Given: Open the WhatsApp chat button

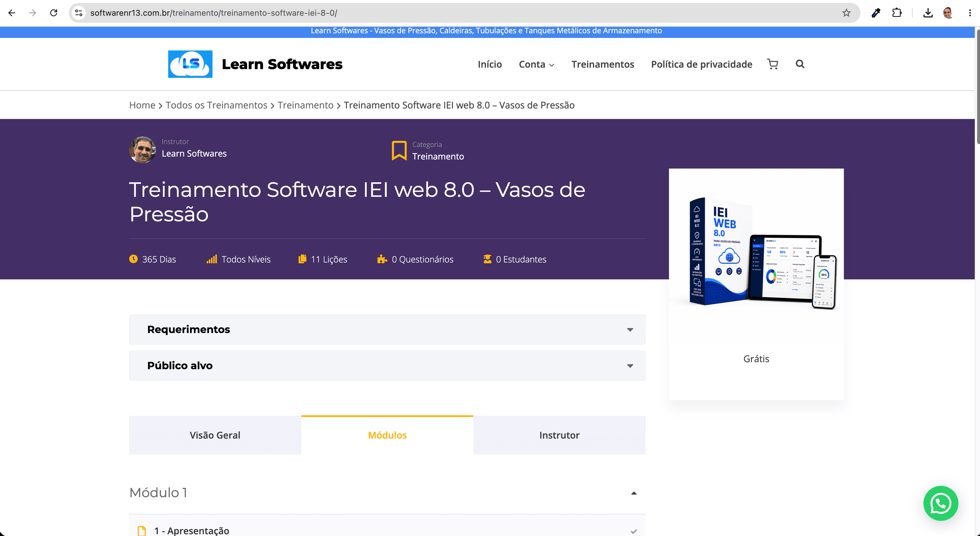Looking at the screenshot, I should [x=940, y=503].
